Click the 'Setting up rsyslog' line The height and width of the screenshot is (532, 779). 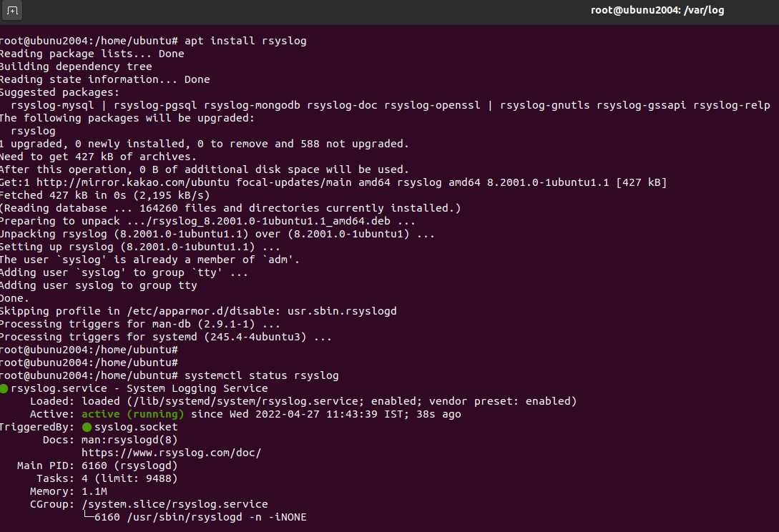[x=140, y=247]
